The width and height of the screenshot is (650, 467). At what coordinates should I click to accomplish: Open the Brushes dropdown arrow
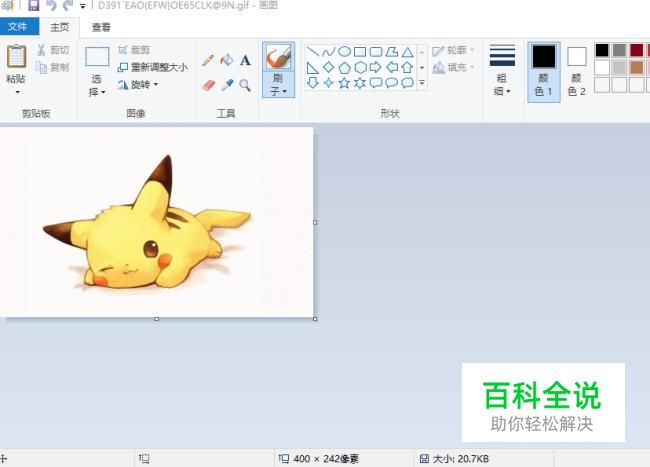(x=279, y=85)
